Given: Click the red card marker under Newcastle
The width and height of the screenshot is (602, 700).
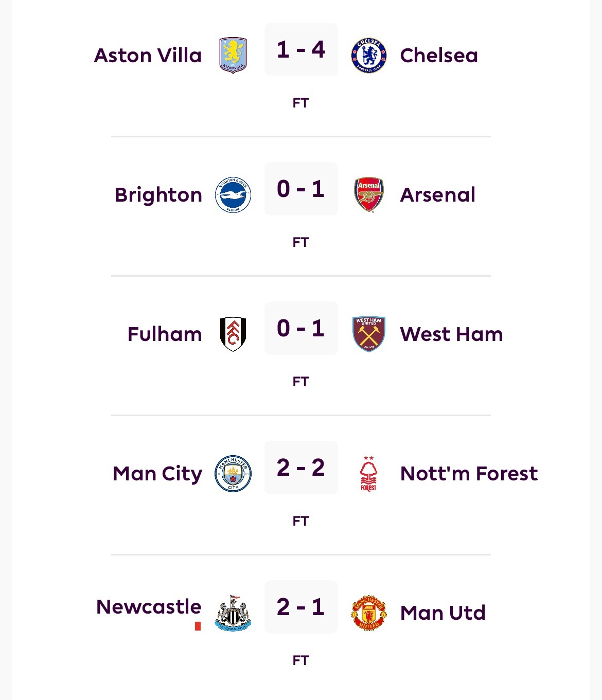Looking at the screenshot, I should click(198, 626).
